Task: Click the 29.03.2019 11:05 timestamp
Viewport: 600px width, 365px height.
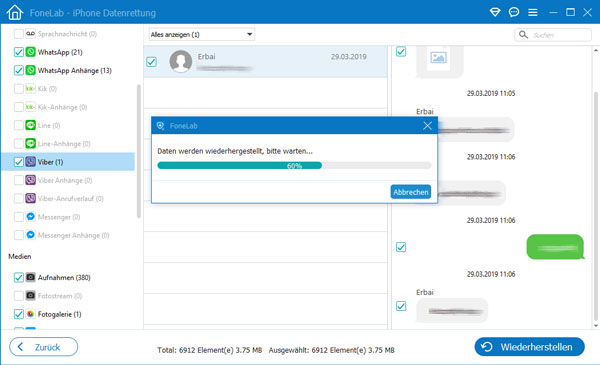Action: pyautogui.click(x=491, y=93)
